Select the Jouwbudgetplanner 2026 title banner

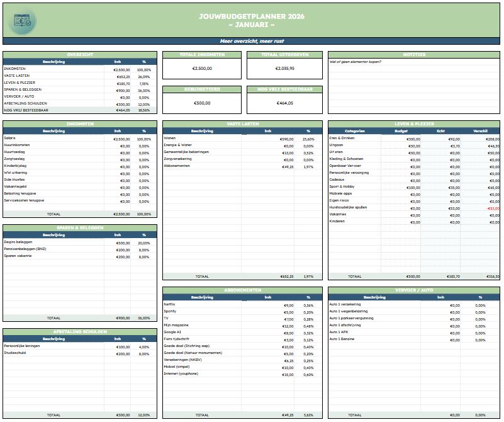(251, 20)
